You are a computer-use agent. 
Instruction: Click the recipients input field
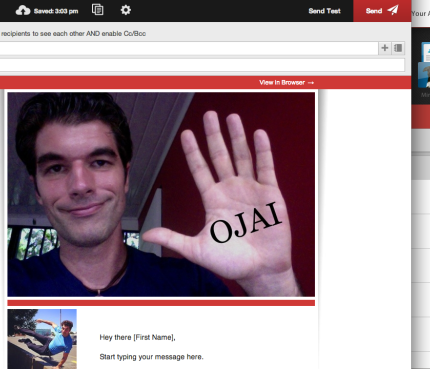pos(188,48)
